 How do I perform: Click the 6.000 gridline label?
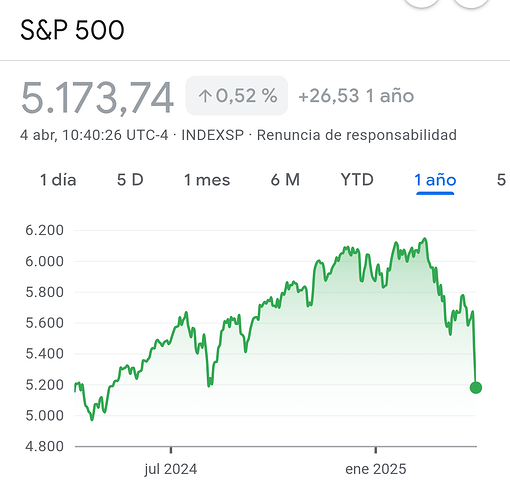pyautogui.click(x=44, y=261)
